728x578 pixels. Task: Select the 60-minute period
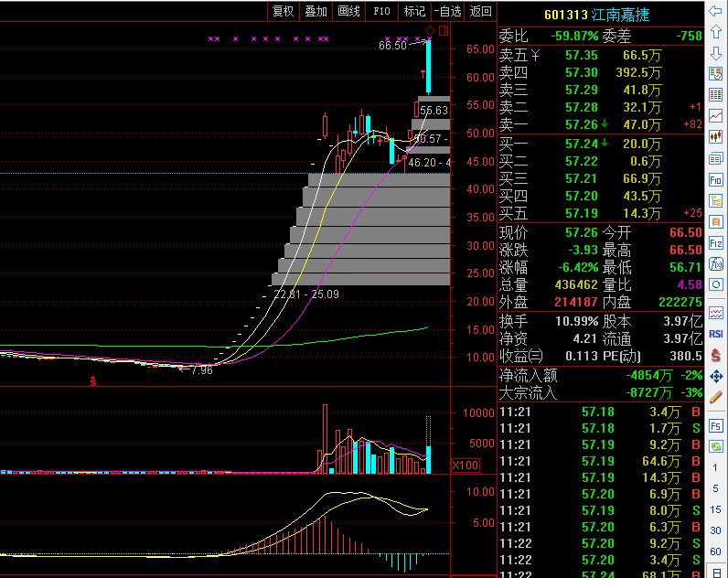click(715, 551)
